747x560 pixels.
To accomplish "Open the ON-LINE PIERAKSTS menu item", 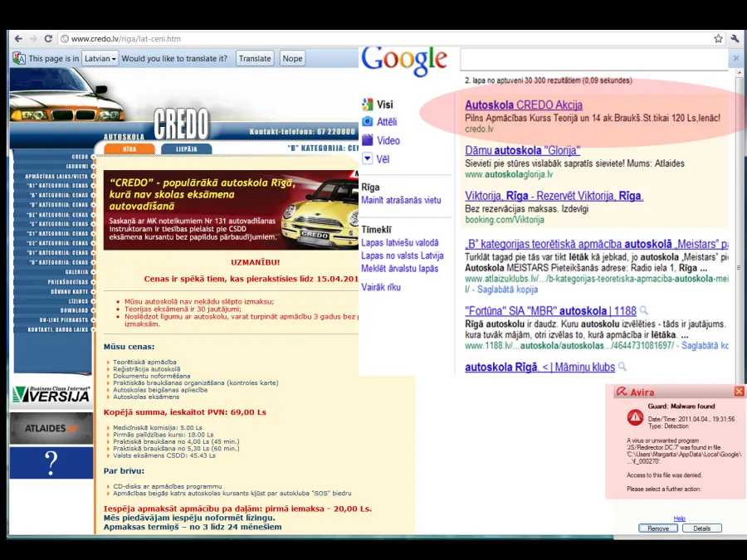I will point(64,320).
